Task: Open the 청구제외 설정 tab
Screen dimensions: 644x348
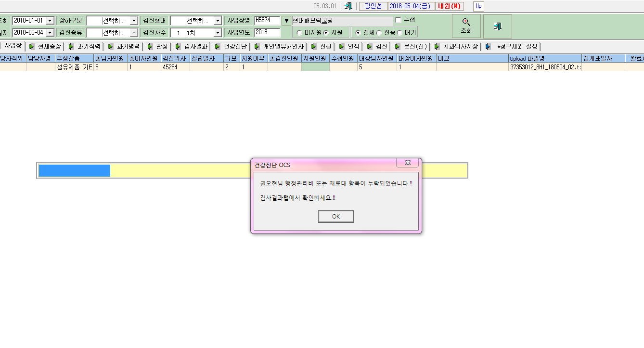Action: (513, 47)
